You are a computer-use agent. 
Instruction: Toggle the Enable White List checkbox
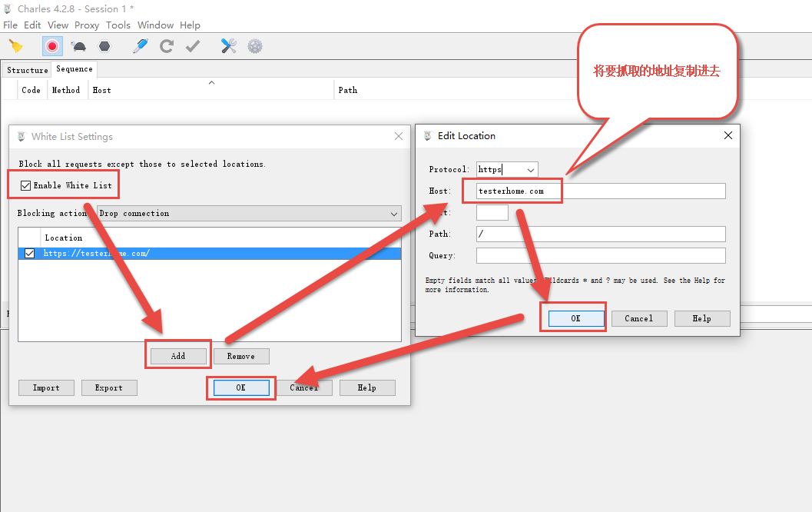point(25,185)
